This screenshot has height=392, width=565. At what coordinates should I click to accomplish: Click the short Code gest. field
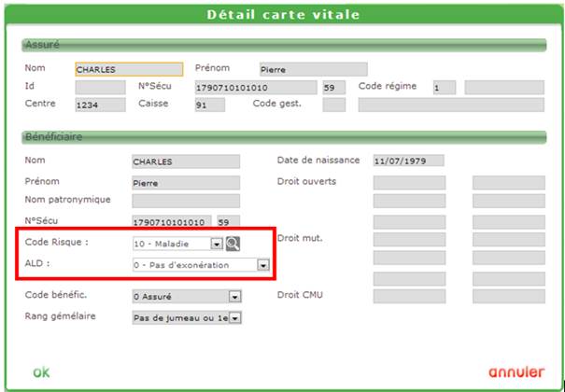(x=334, y=105)
